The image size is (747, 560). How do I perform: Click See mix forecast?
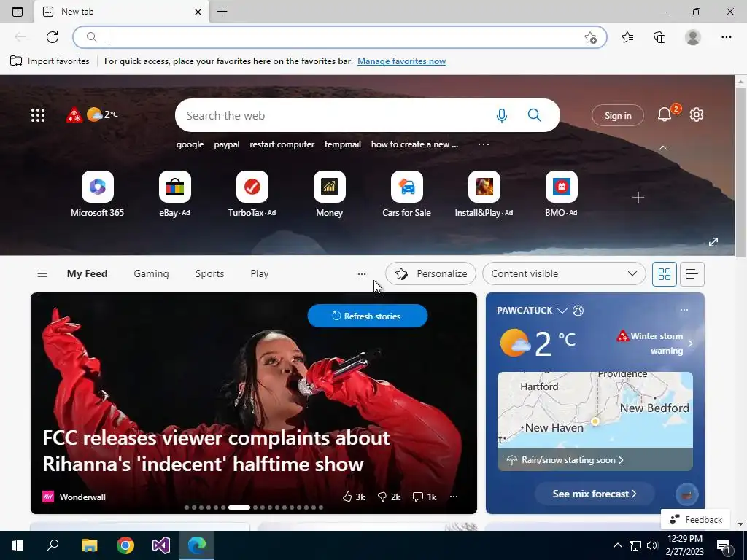(x=594, y=494)
